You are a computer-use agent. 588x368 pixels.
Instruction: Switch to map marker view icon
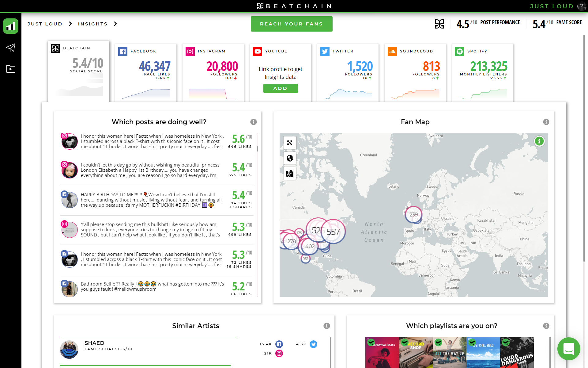point(290,174)
